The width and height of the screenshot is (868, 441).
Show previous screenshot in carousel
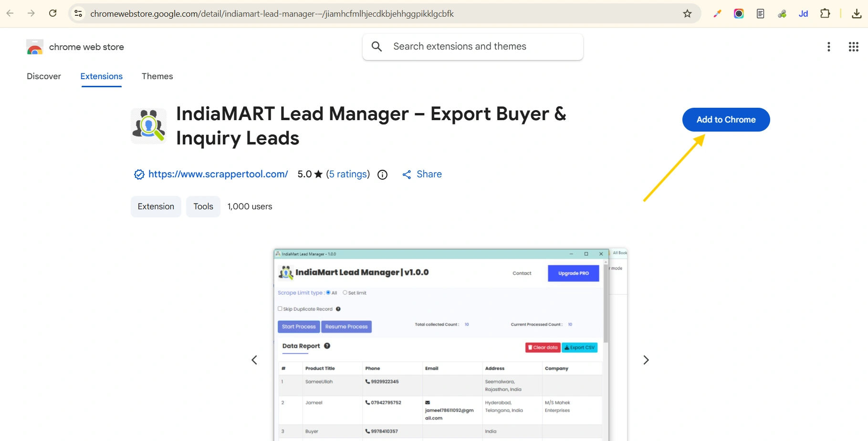[x=254, y=360]
